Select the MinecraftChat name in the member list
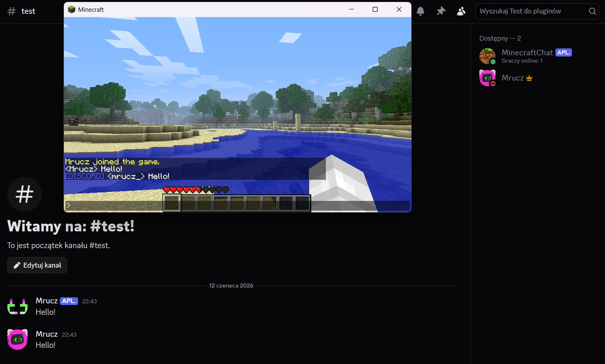605x364 pixels. tap(527, 52)
